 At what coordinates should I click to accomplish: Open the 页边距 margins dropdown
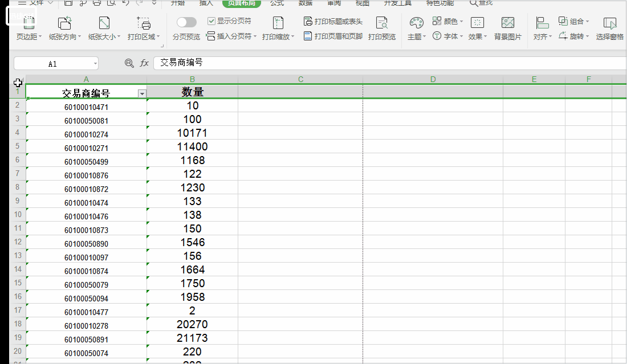pos(29,29)
